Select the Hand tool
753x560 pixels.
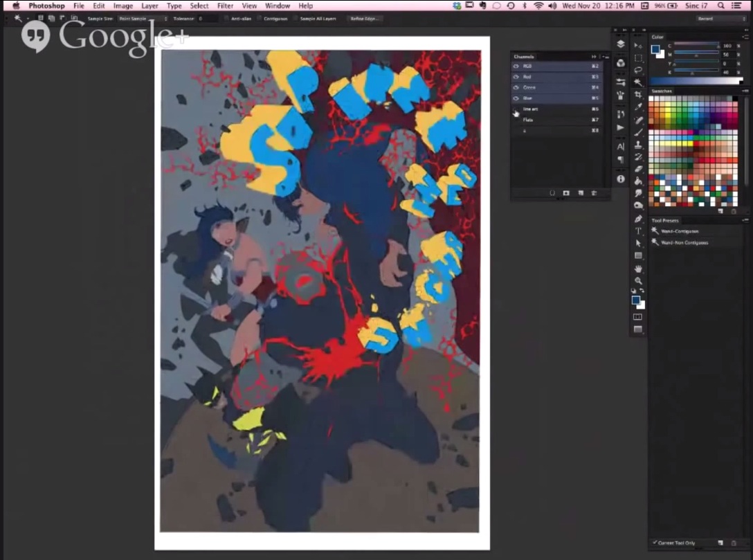638,269
